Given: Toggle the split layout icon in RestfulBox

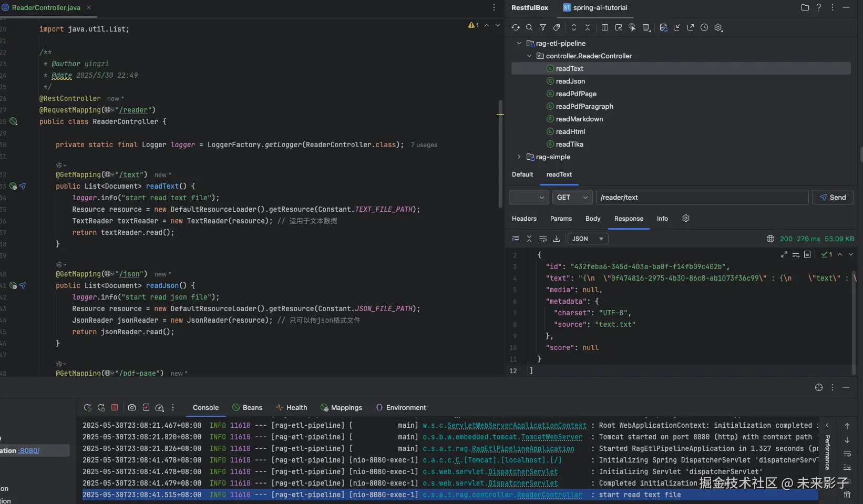Looking at the screenshot, I should click(605, 27).
